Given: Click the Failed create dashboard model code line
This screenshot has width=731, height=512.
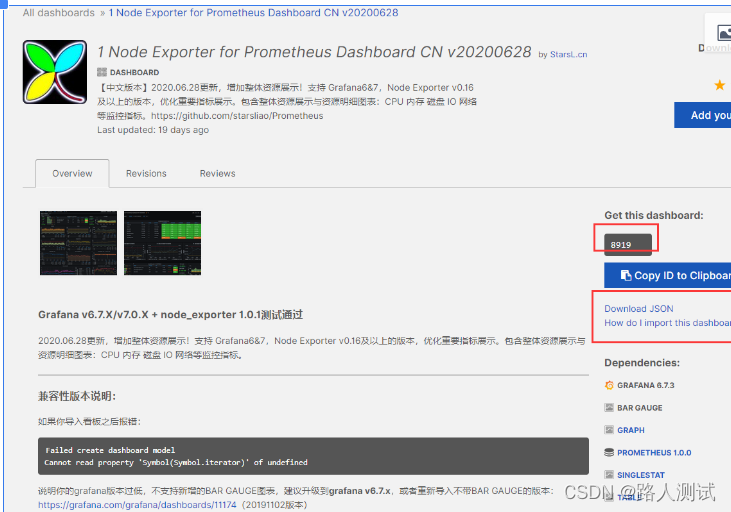Looking at the screenshot, I should point(110,450).
